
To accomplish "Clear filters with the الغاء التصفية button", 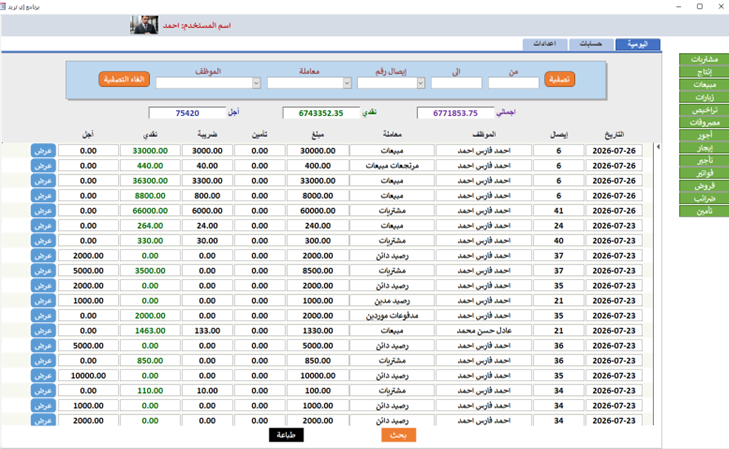I will pyautogui.click(x=124, y=79).
